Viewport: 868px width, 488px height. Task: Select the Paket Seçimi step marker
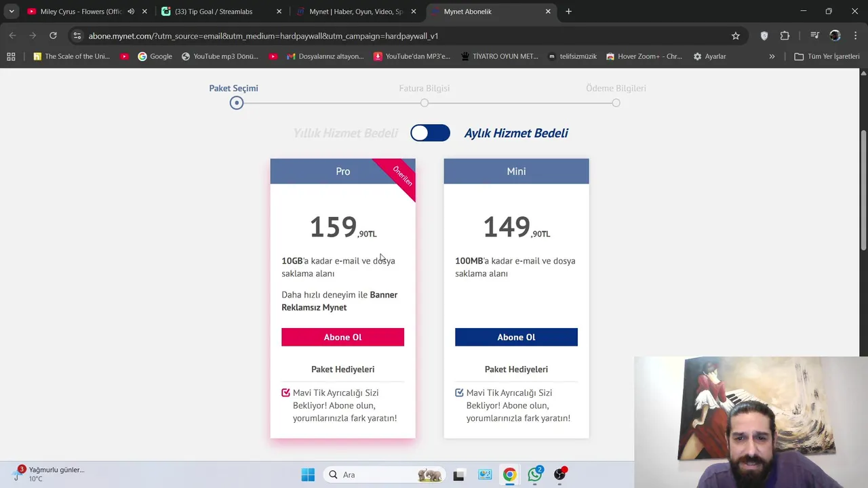coord(236,103)
